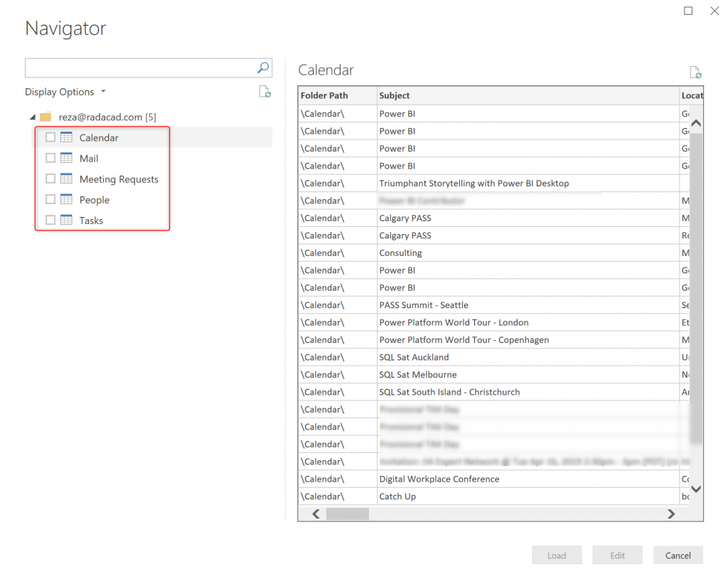Tick the Tasks checkbox
Screen dimensions: 728x579
(50, 220)
